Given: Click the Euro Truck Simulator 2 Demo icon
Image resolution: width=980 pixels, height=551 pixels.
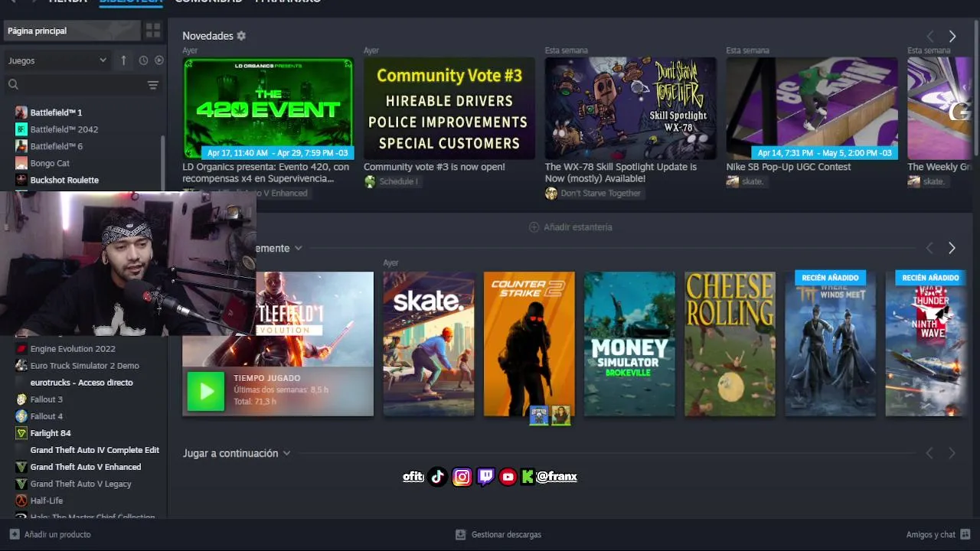Looking at the screenshot, I should click(x=21, y=366).
